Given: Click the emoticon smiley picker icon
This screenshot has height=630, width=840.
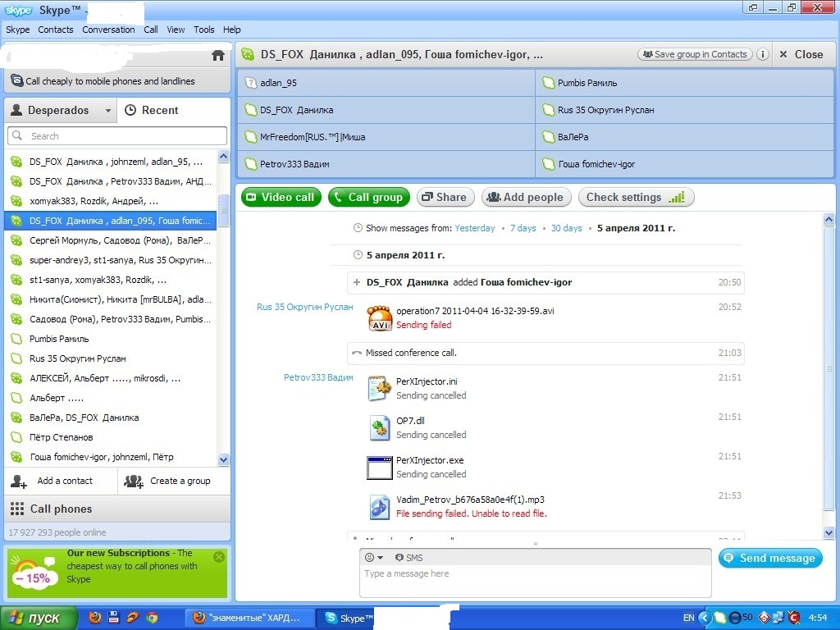Looking at the screenshot, I should pos(369,557).
